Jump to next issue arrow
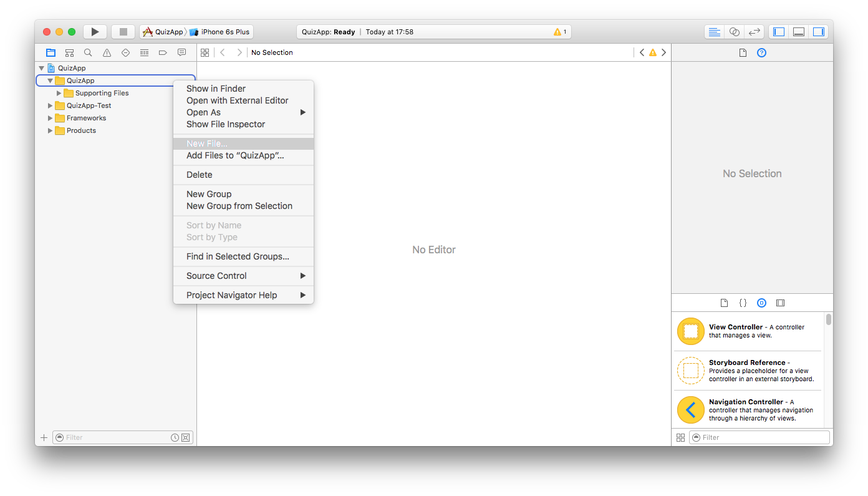Screen dimensions: 868x496 663,52
